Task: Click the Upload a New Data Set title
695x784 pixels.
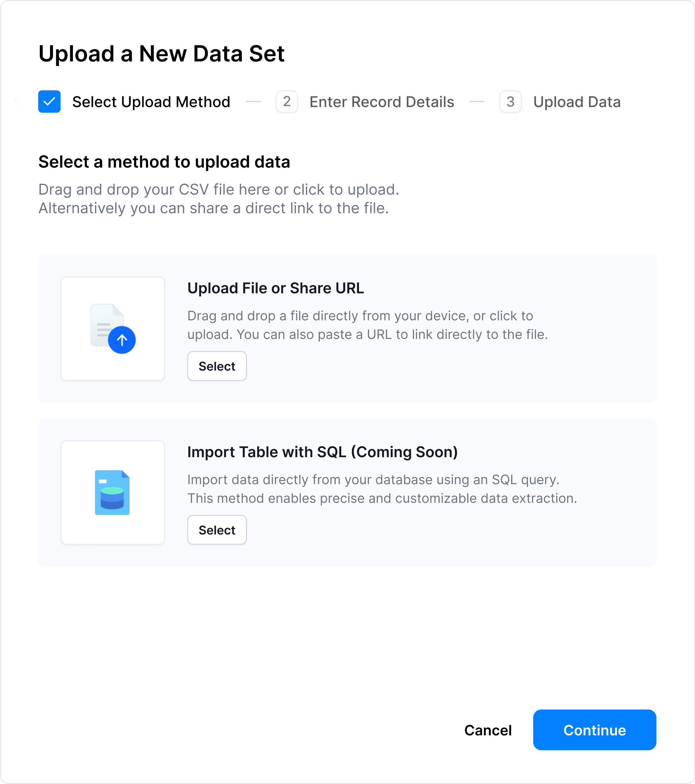Action: [161, 53]
